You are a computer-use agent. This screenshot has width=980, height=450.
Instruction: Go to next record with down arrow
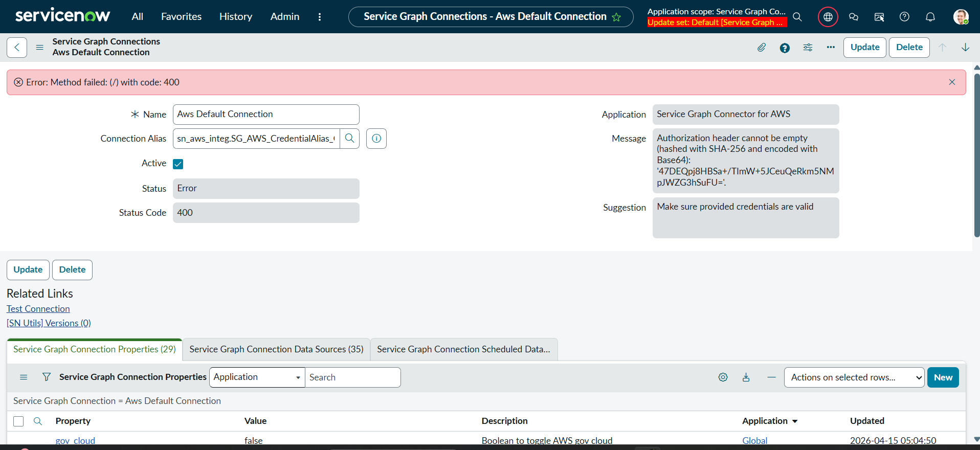coord(965,48)
